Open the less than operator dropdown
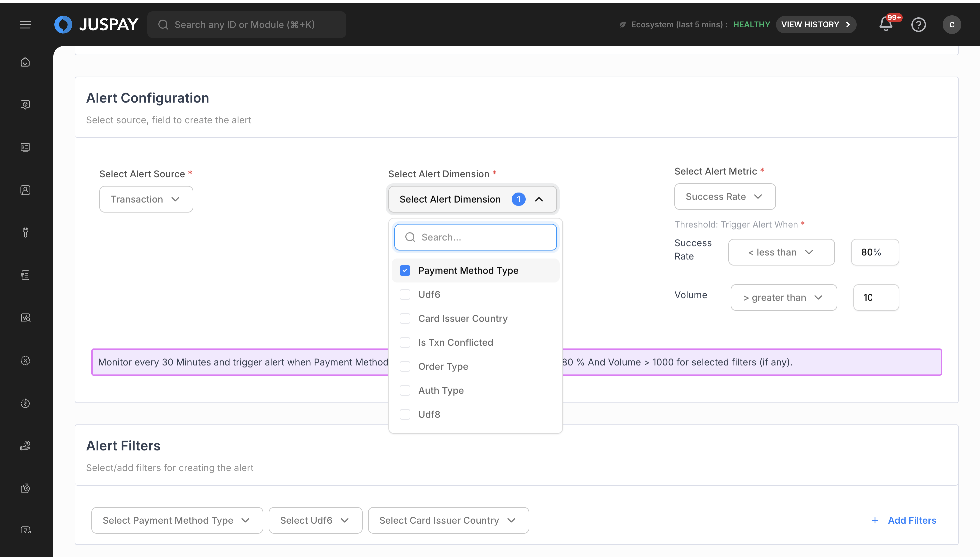This screenshot has height=557, width=980. (x=781, y=252)
